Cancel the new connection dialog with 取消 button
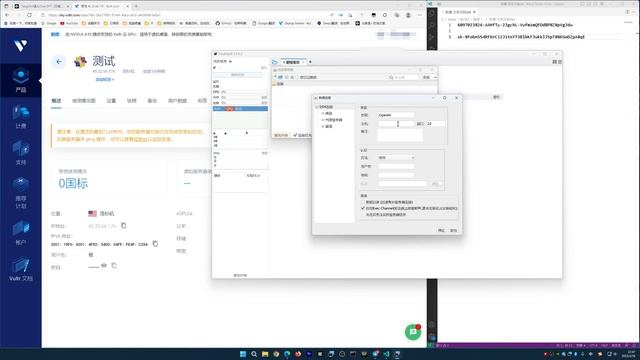The width and height of the screenshot is (640, 360). tap(453, 231)
